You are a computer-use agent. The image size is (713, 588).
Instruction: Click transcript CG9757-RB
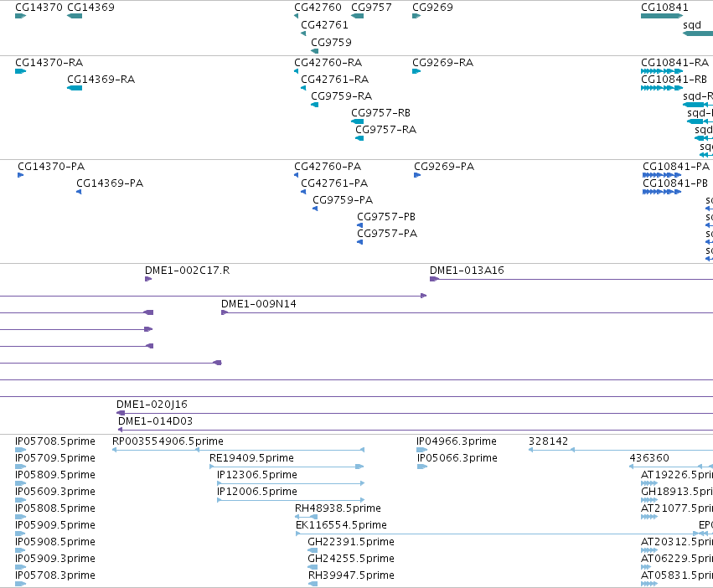pos(380,113)
